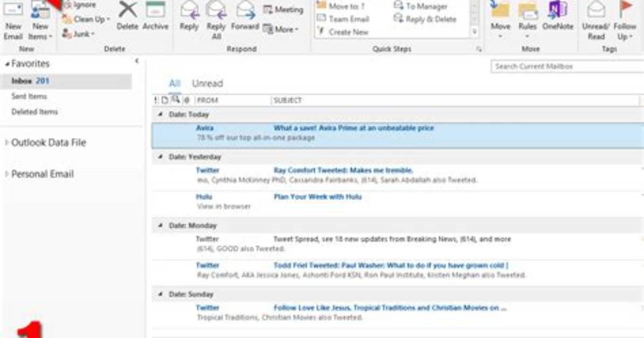Minimize the folder pane
The width and height of the screenshot is (644, 338).
[x=137, y=61]
